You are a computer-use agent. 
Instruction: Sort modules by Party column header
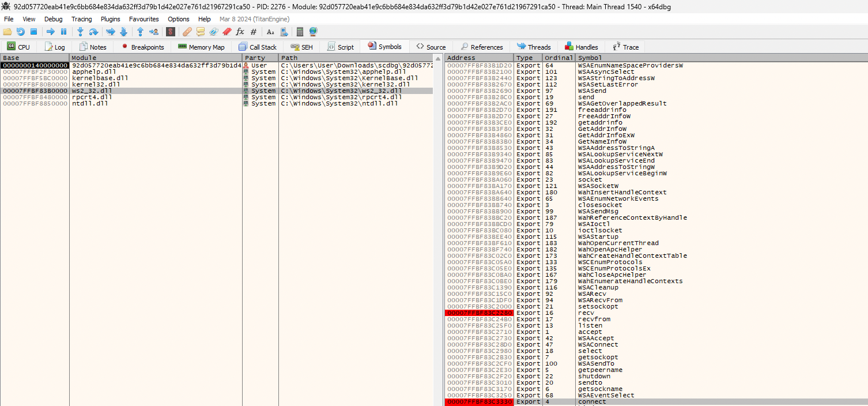click(261, 58)
